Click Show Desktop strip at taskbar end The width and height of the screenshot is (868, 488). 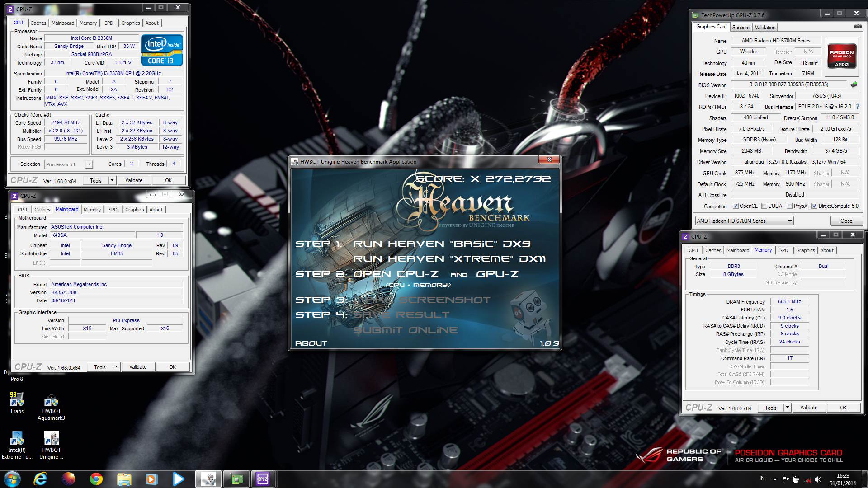coord(864,479)
